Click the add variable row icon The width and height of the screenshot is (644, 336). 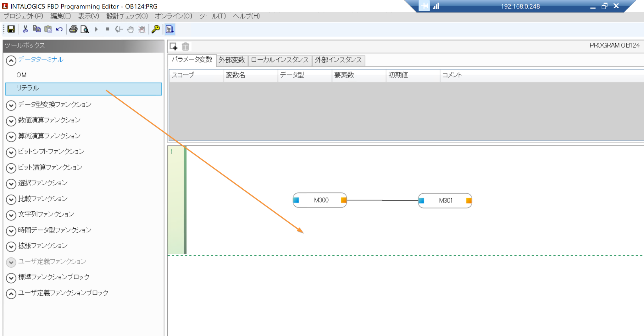pyautogui.click(x=174, y=46)
